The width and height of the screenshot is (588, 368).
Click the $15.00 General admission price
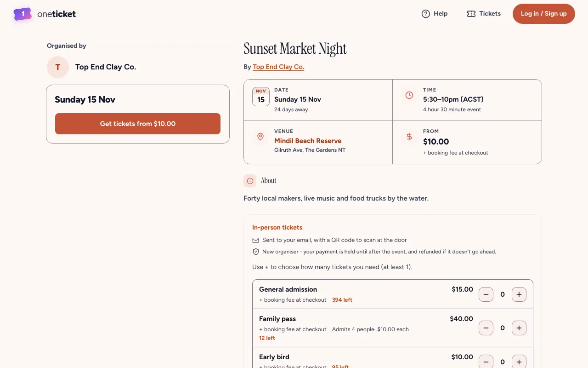point(462,289)
